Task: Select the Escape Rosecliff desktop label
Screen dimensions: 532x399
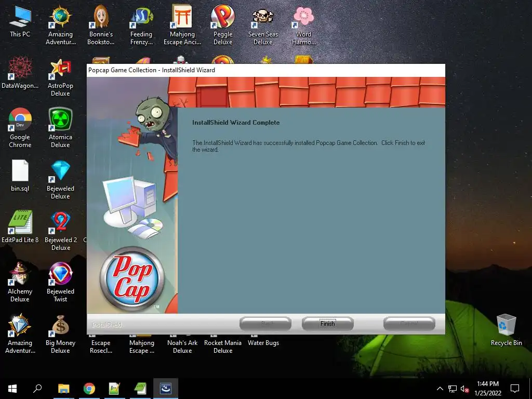Action: pos(101,347)
